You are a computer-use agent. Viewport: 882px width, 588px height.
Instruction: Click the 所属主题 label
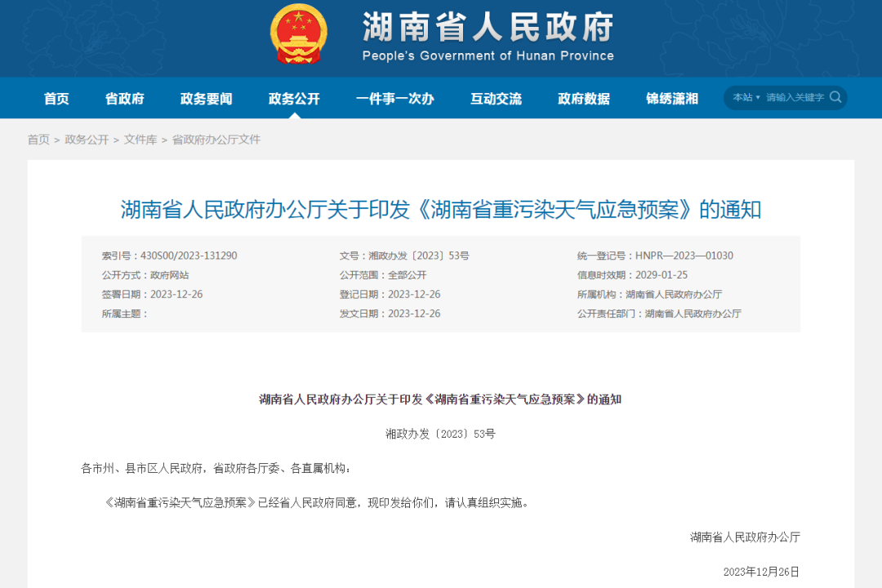(124, 314)
